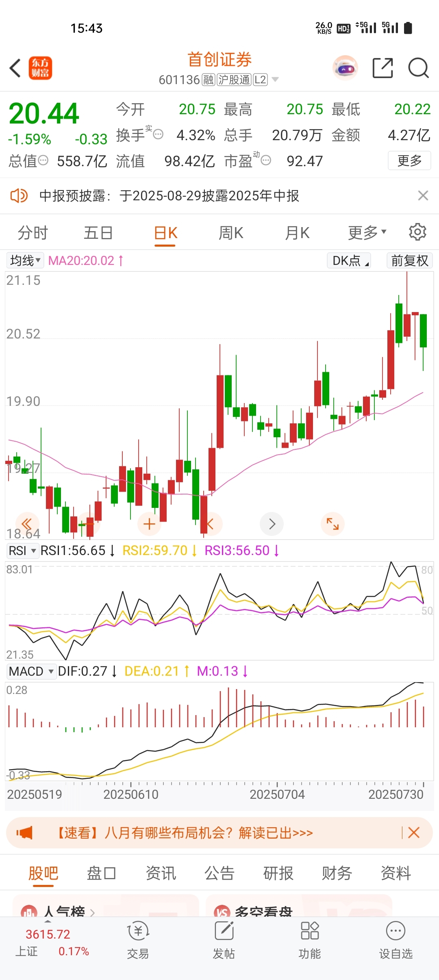This screenshot has height=980, width=439.
Task: Tap the plus zoom-in chart button
Action: point(149,524)
